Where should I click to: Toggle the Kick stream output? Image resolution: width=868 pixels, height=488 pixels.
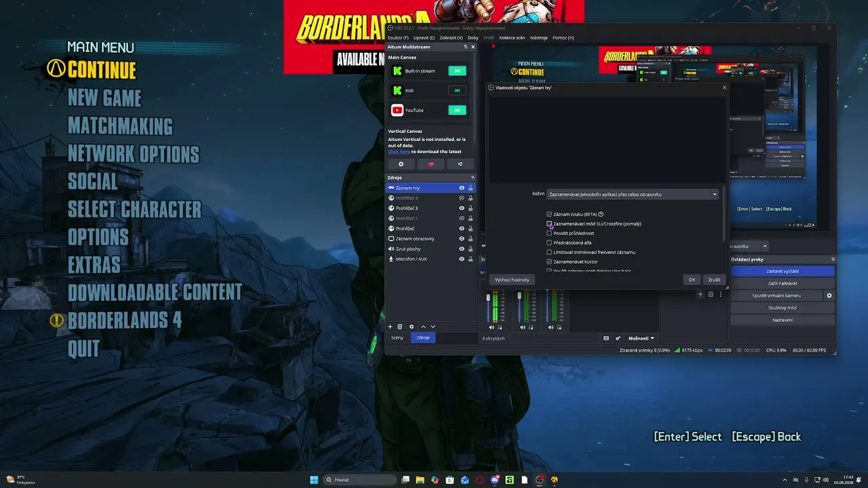457,90
